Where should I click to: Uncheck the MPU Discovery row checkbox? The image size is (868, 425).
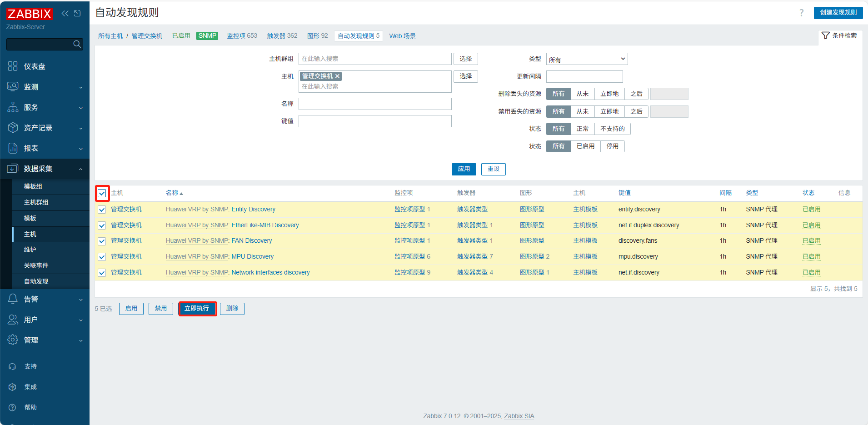102,257
